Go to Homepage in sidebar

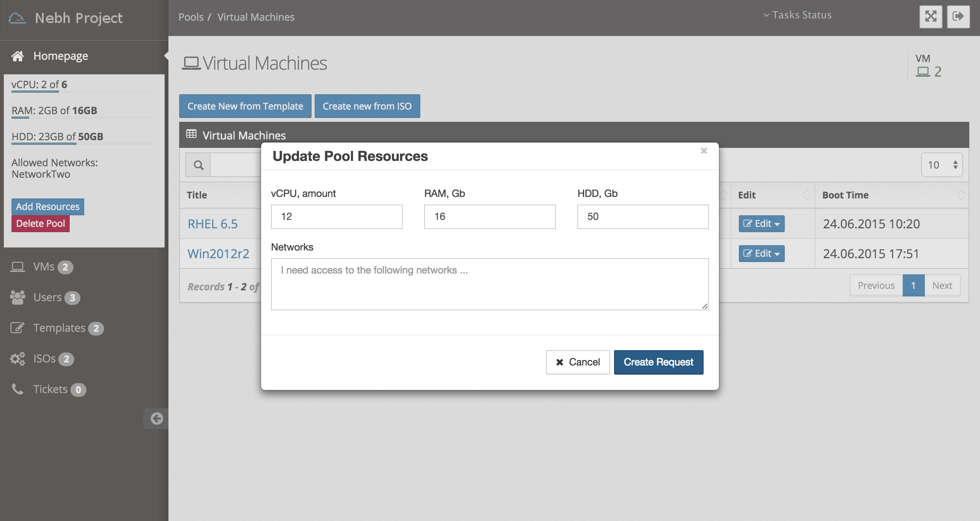point(60,56)
